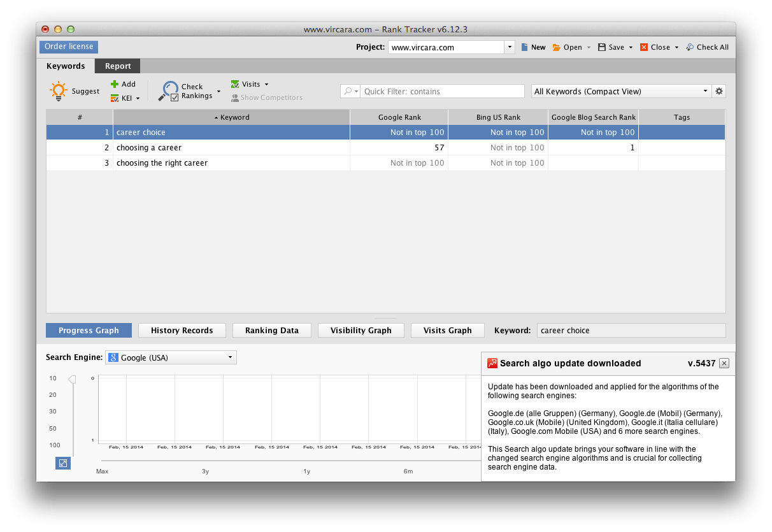Sort by the Keyword column header

232,117
